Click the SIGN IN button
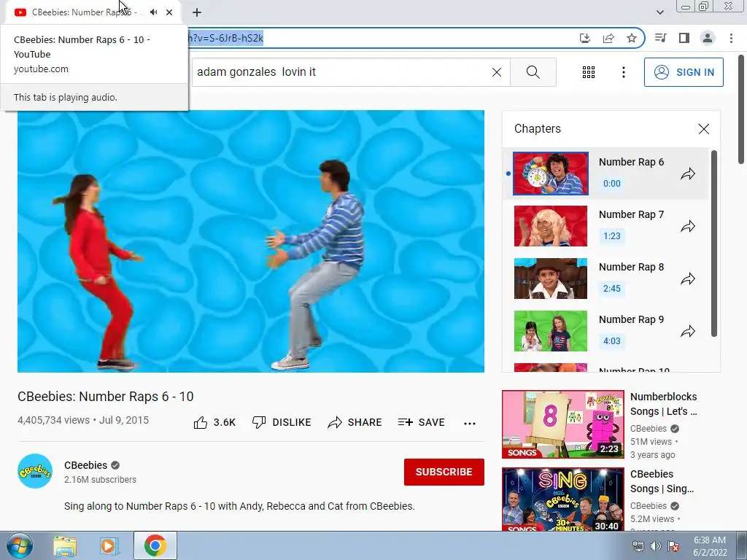Image resolution: width=747 pixels, height=560 pixels. coord(684,72)
